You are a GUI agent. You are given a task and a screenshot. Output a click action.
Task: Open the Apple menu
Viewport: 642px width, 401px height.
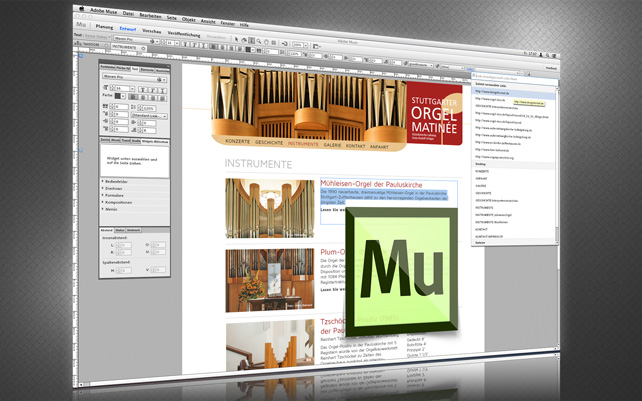tap(81, 8)
